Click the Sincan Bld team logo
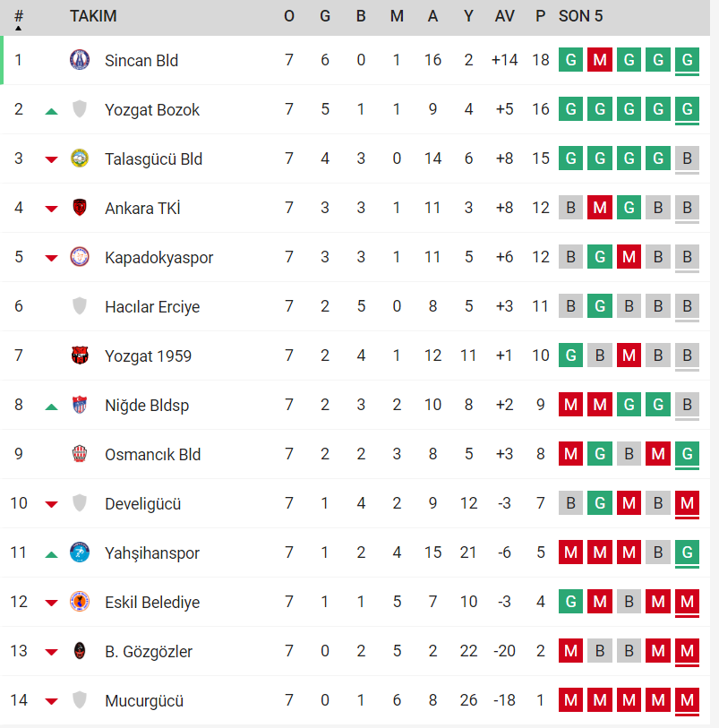This screenshot has width=719, height=728. pos(80,60)
